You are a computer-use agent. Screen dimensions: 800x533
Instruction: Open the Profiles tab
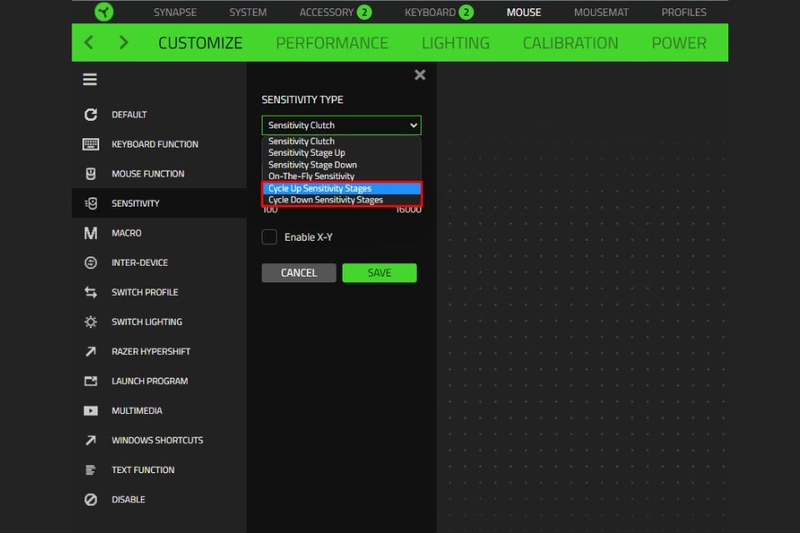[684, 12]
